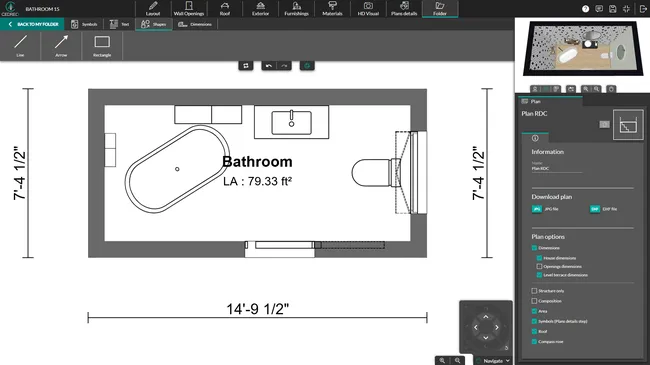650x365 pixels.
Task: Enable the Composition option
Action: [534, 301]
